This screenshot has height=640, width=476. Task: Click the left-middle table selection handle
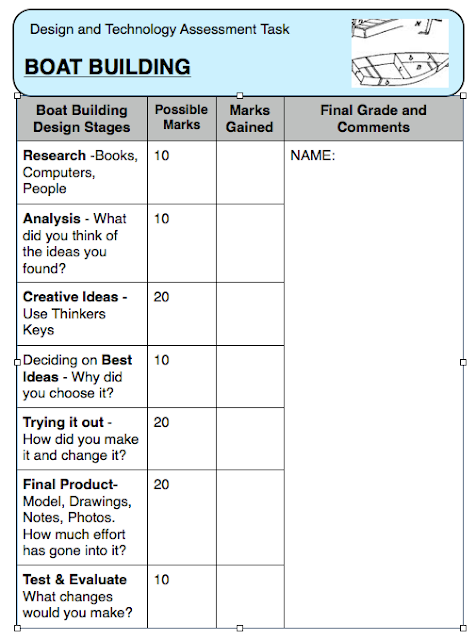pyautogui.click(x=17, y=362)
